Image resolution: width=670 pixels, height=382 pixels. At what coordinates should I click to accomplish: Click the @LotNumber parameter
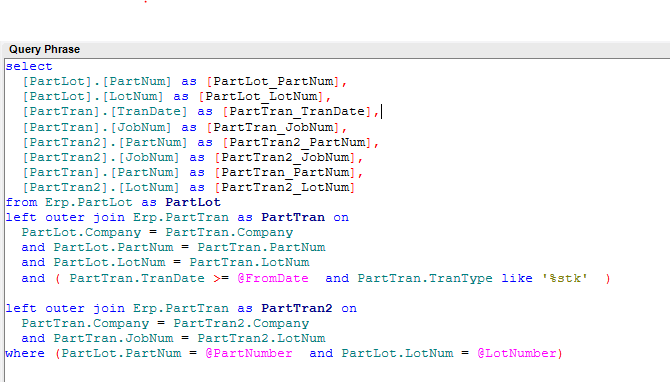click(517, 353)
